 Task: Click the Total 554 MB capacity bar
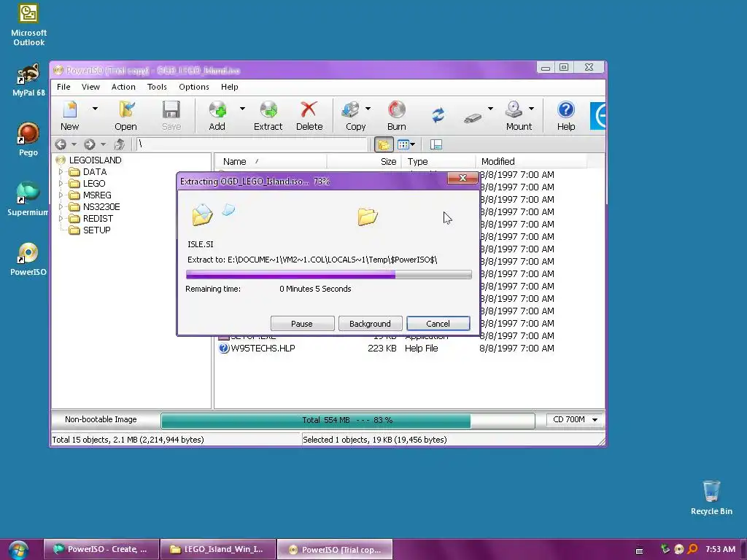point(348,421)
